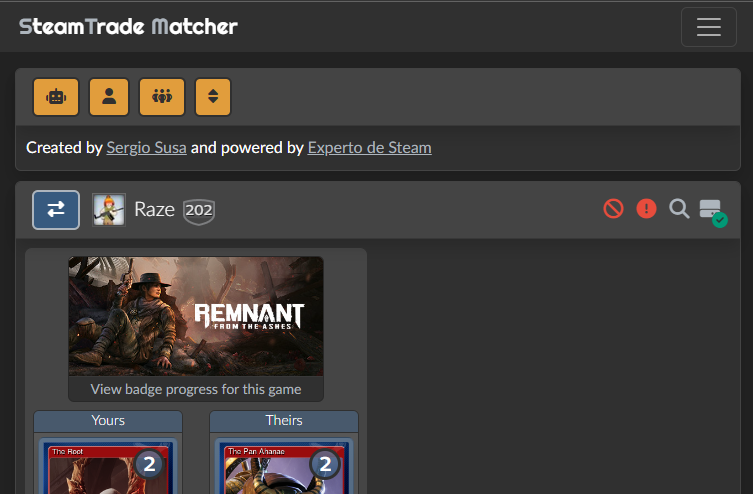The width and height of the screenshot is (753, 494).
Task: Open Raze's avatar profile picture
Action: [x=109, y=210]
